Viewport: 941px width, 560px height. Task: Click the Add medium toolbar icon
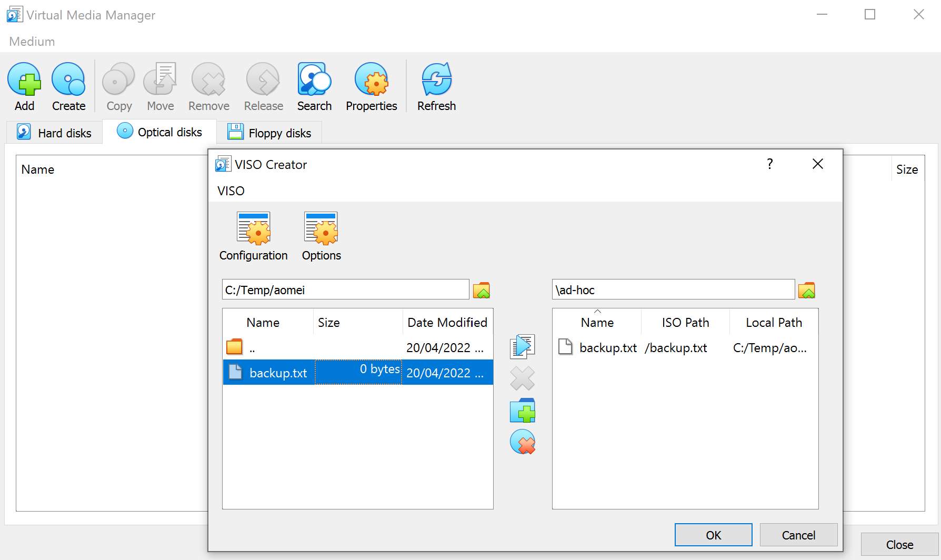coord(24,79)
